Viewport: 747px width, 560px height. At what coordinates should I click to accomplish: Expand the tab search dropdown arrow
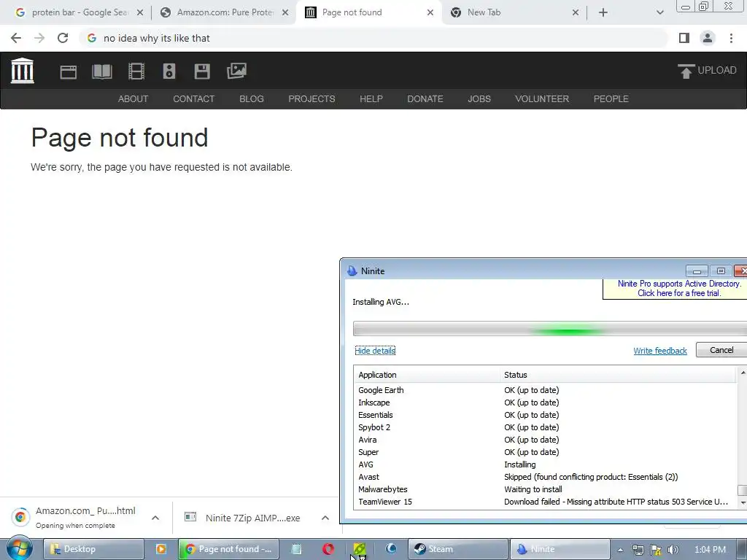(x=659, y=13)
